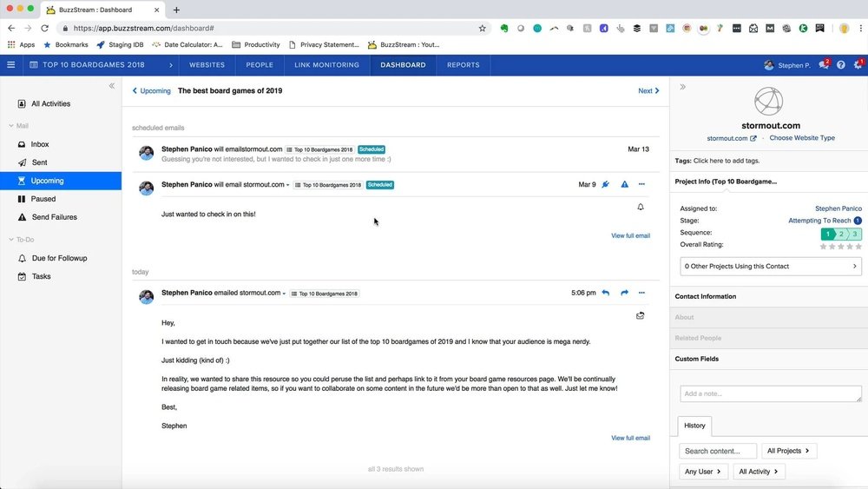The width and height of the screenshot is (868, 489).
Task: Open the help question mark icon
Action: [x=841, y=65]
